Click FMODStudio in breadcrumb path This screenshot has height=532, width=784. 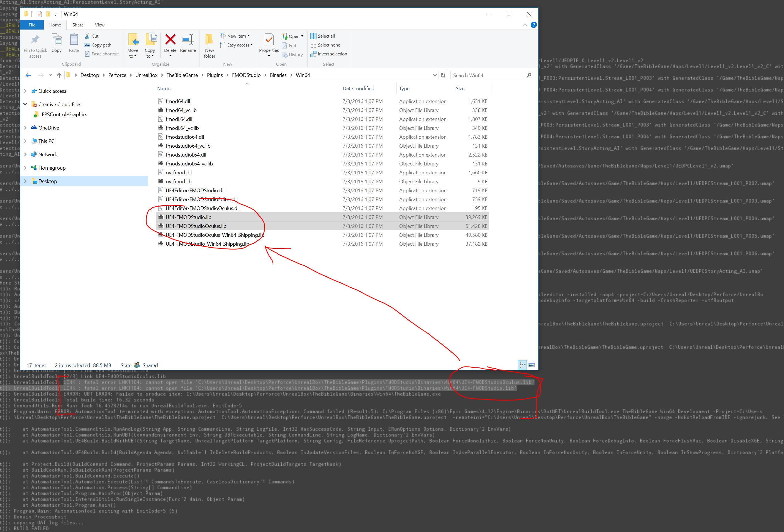tap(246, 75)
